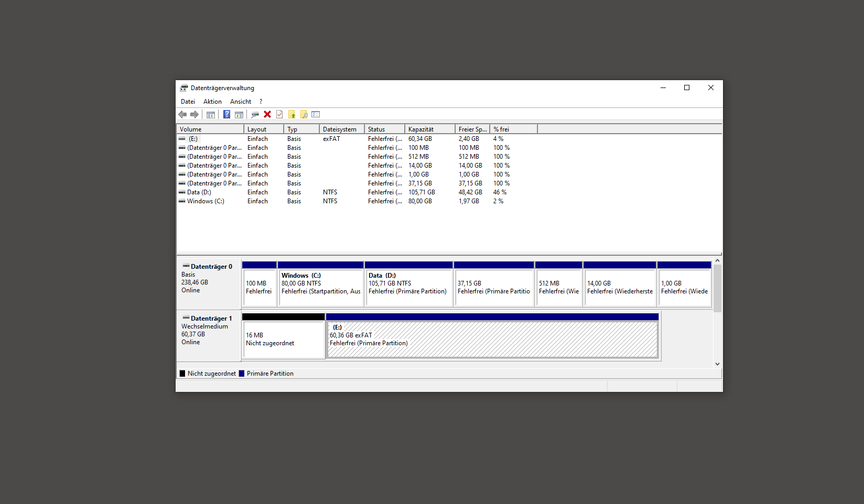Sort by the Dateisystem column header
The image size is (864, 504).
tap(341, 129)
